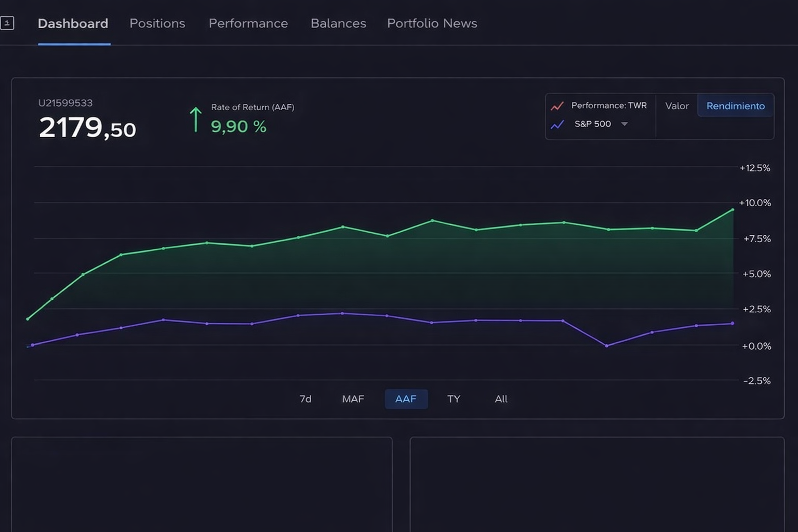This screenshot has width=798, height=532.
Task: Click the purple S&P 500 line icon
Action: pos(557,125)
